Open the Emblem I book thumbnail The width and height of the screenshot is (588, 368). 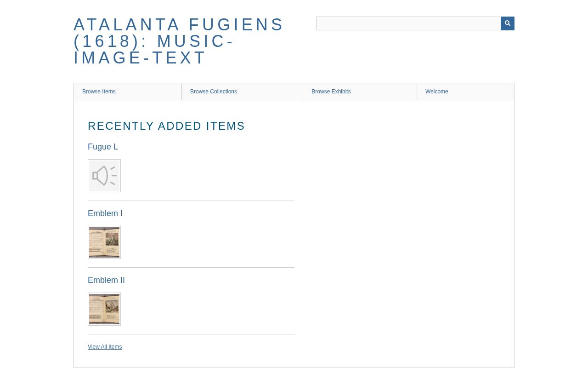pyautogui.click(x=104, y=242)
